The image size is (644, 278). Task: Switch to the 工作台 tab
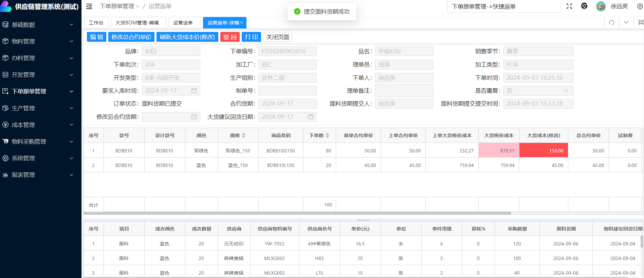(96, 23)
